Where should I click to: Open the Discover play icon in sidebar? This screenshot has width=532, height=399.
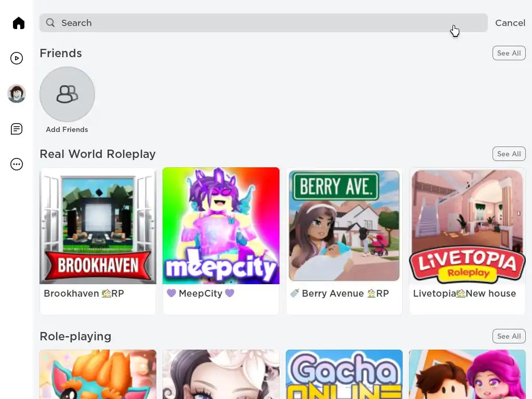(17, 58)
